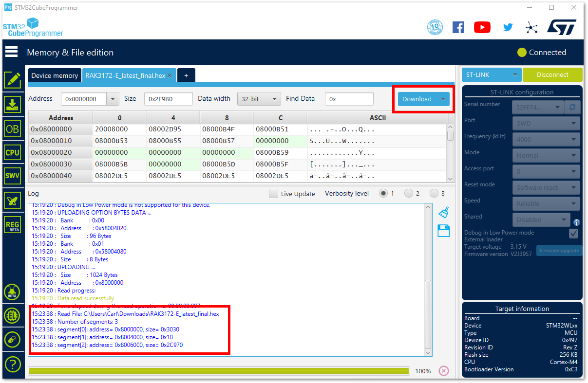Open the OB option bytes panel
This screenshot has height=383, width=588.
tap(12, 128)
